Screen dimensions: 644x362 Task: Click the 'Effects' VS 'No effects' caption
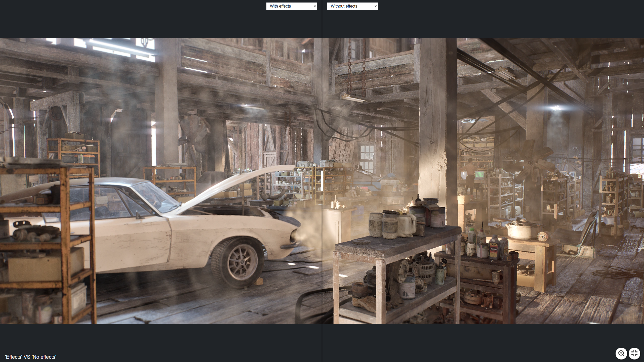[31, 357]
